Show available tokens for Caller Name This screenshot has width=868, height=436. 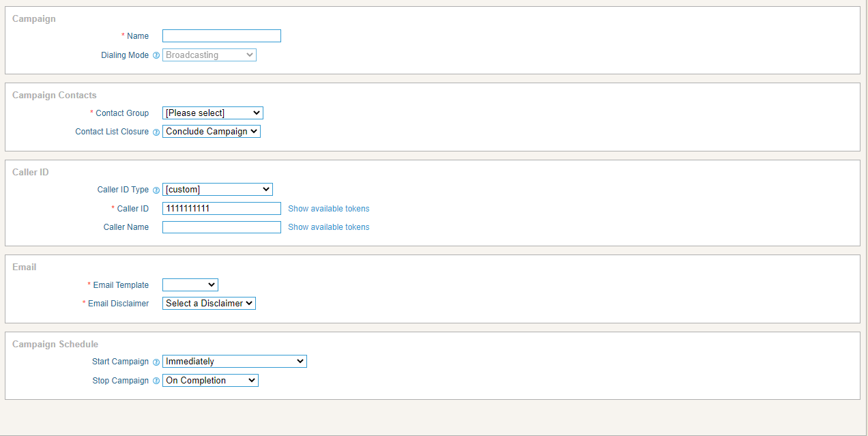(x=328, y=227)
